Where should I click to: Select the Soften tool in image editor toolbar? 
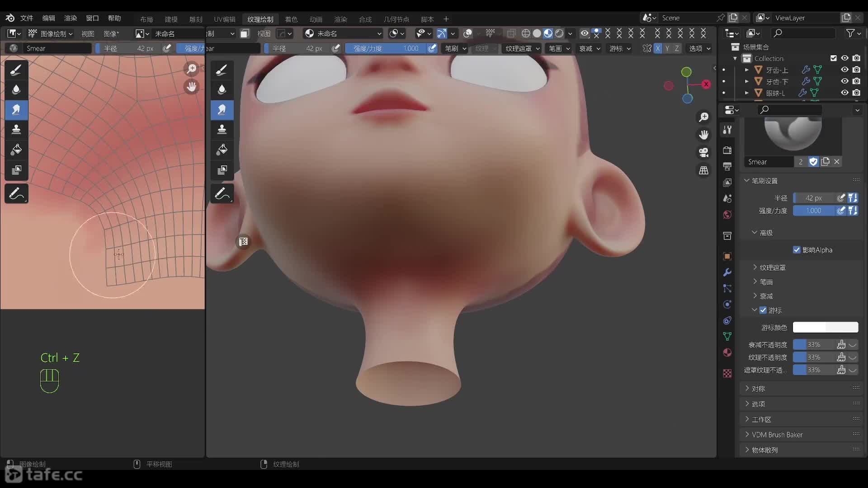tap(16, 90)
